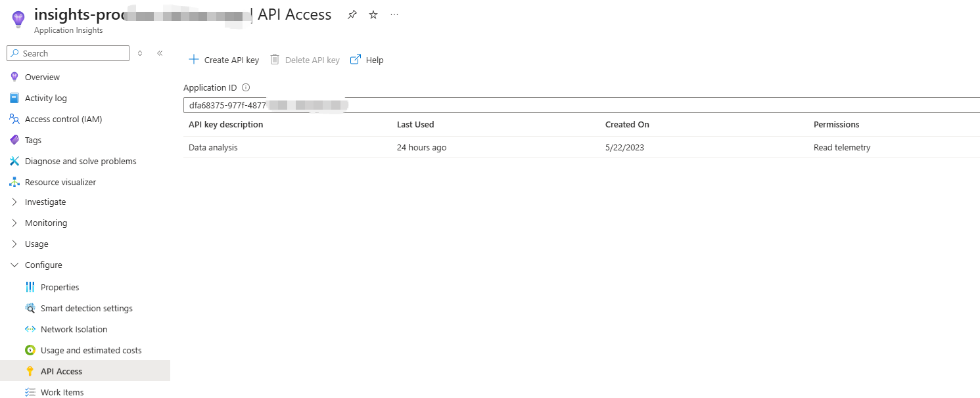
Task: Click the Application ID label
Action: click(x=210, y=87)
